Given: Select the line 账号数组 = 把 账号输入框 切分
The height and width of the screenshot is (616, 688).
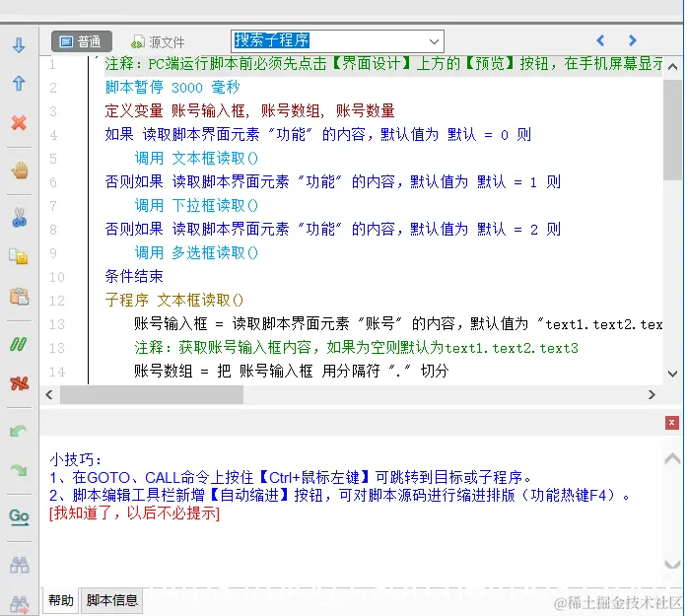Looking at the screenshot, I should [292, 372].
